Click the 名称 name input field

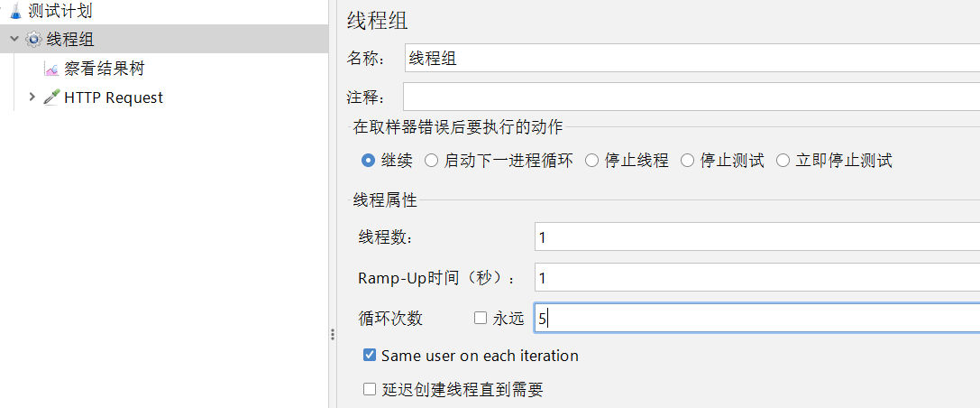click(691, 59)
